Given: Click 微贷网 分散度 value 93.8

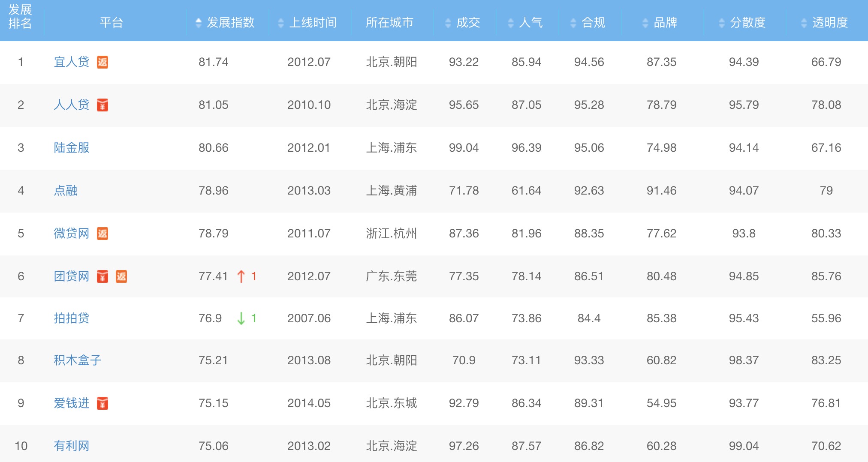Looking at the screenshot, I should 744,234.
